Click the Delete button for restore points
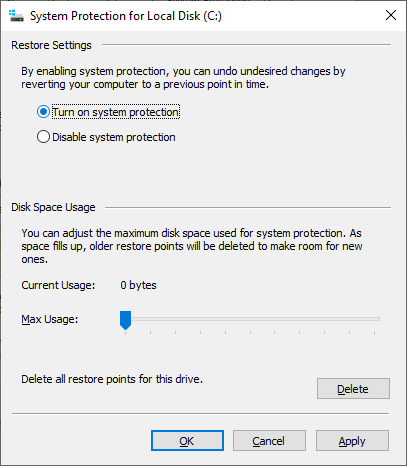 pyautogui.click(x=353, y=389)
